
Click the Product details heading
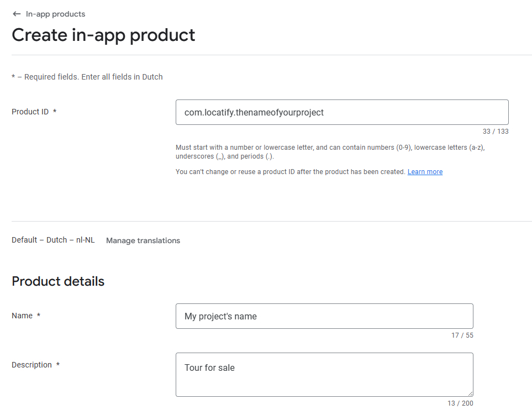(x=58, y=281)
